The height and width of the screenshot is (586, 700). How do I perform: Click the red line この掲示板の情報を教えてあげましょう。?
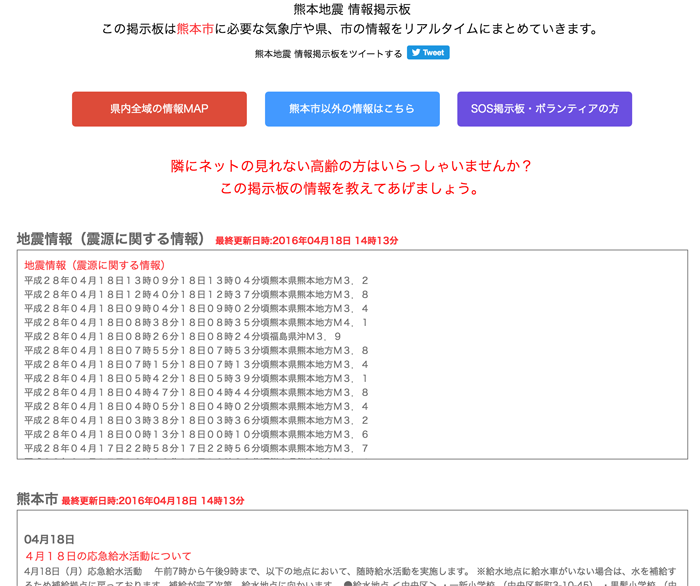point(350,188)
